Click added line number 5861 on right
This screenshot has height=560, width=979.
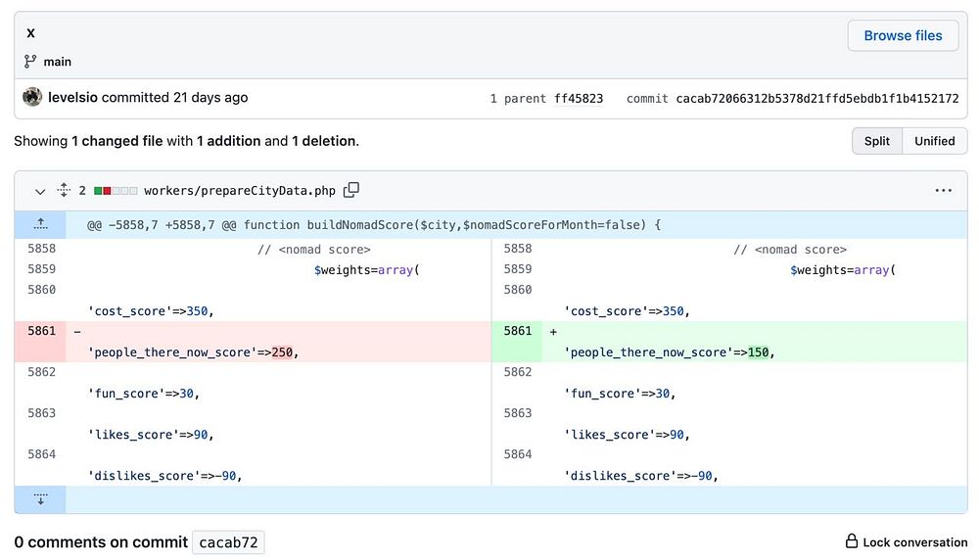pos(517,331)
